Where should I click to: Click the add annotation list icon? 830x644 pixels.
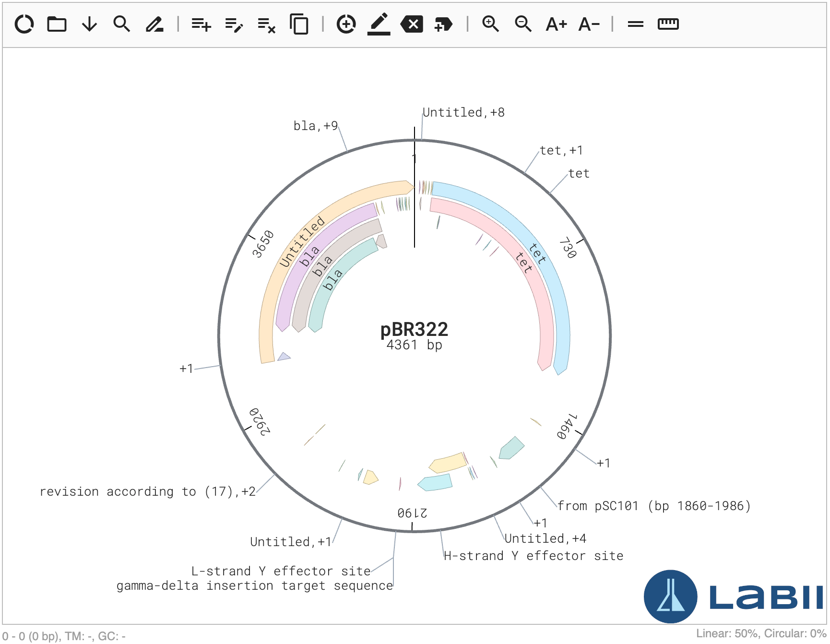tap(201, 24)
